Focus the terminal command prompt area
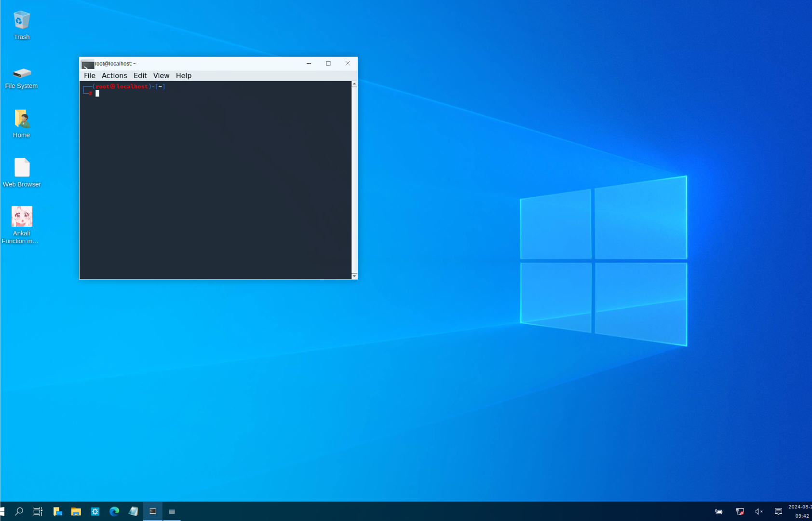This screenshot has width=812, height=521. coord(216,180)
